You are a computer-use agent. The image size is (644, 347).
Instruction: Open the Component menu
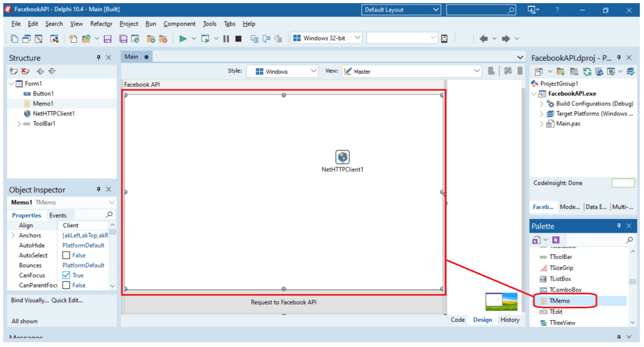(x=179, y=24)
